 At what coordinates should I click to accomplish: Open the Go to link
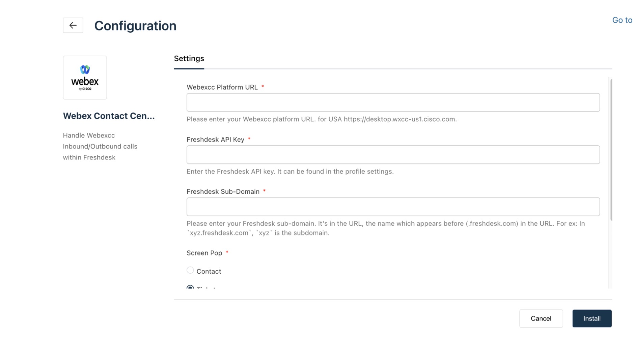pyautogui.click(x=622, y=20)
